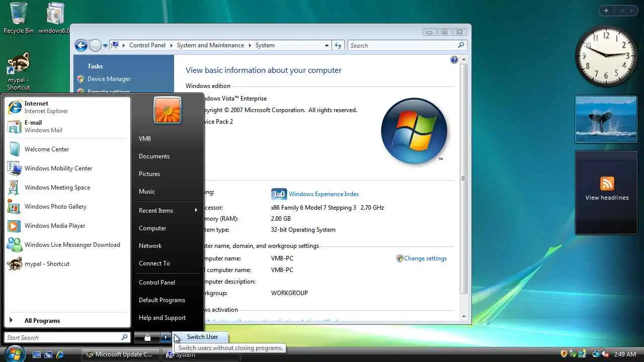Expand arrow after System and Maintenance breadcrumb
644x362 pixels.
click(x=250, y=45)
